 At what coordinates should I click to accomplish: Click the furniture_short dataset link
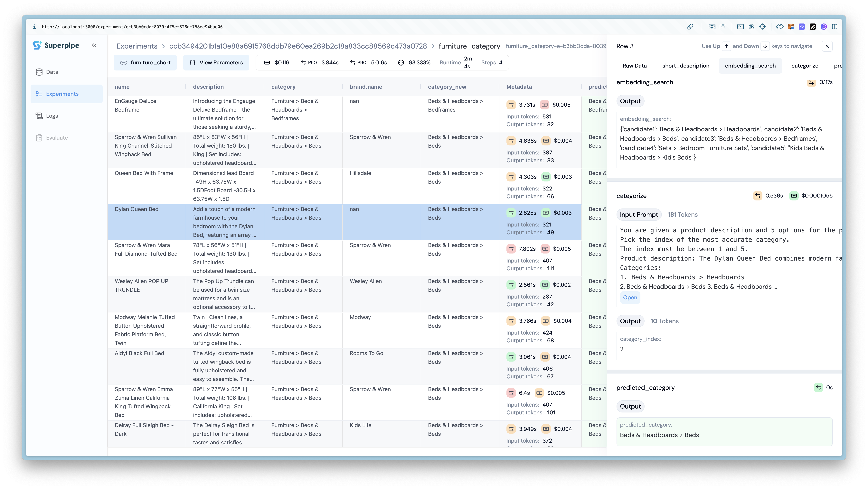[x=145, y=63]
